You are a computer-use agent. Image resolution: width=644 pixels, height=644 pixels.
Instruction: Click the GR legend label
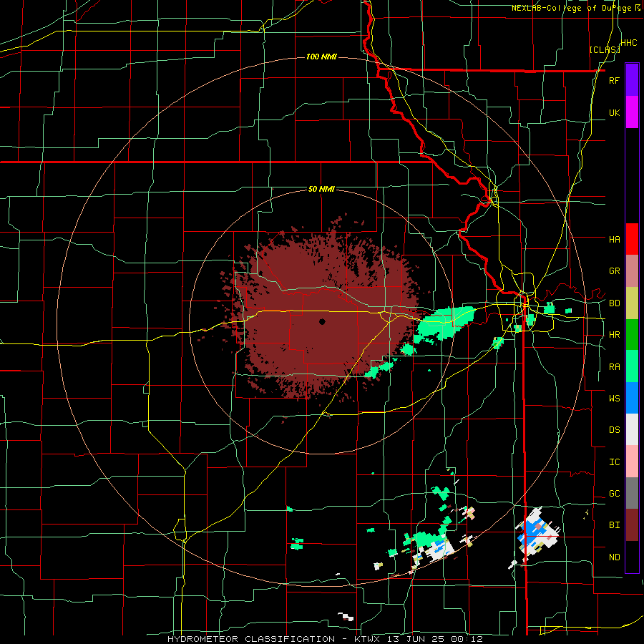coord(614,271)
